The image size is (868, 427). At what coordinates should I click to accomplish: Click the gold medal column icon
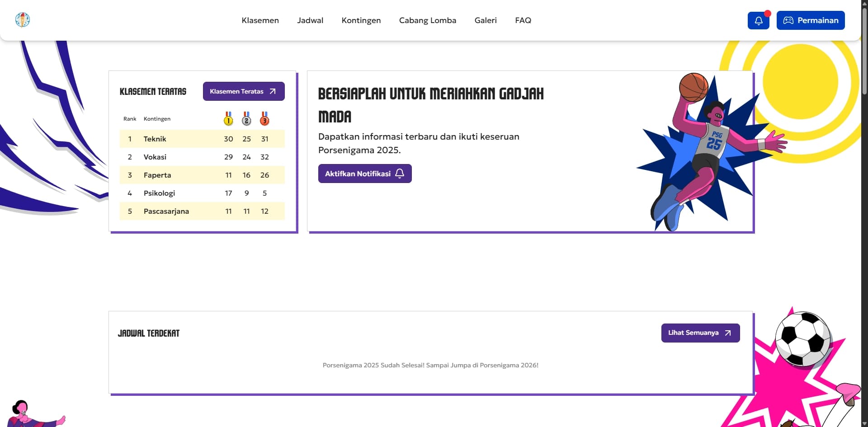click(228, 119)
